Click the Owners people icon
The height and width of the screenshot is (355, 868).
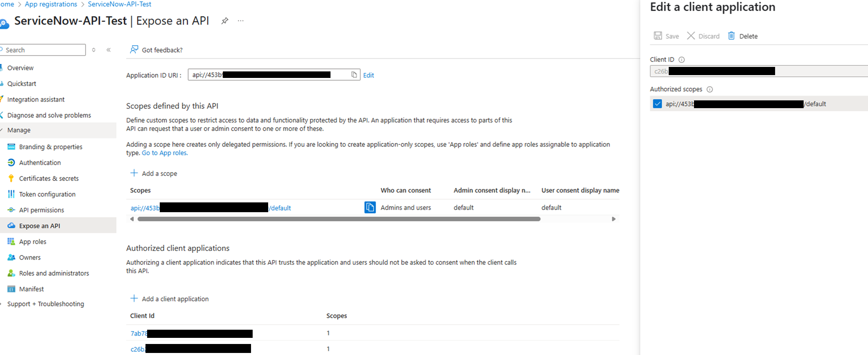point(11,257)
